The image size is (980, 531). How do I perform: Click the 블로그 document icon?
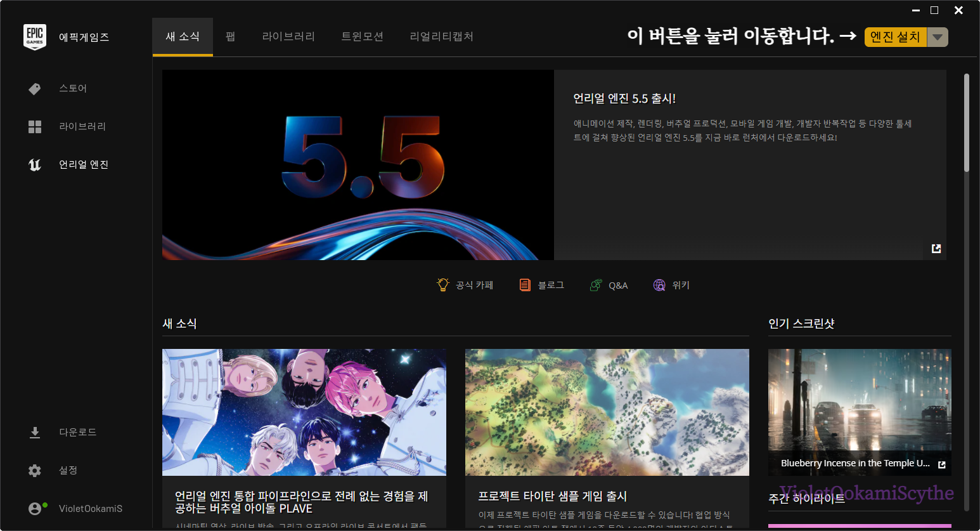[525, 285]
